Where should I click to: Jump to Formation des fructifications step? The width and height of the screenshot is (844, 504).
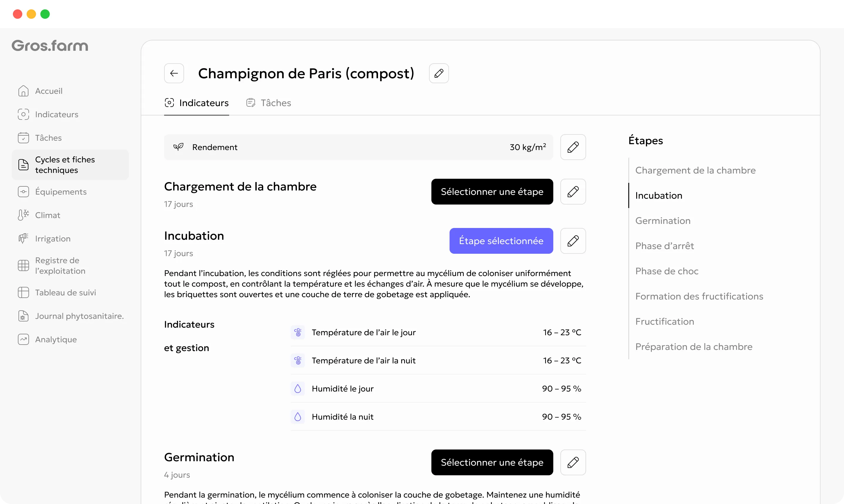(699, 297)
